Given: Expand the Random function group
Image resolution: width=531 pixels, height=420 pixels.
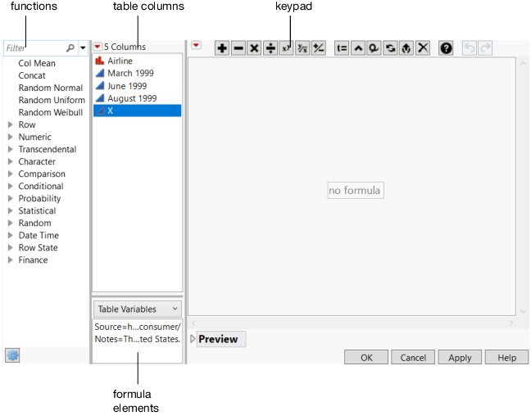Looking at the screenshot, I should [11, 223].
